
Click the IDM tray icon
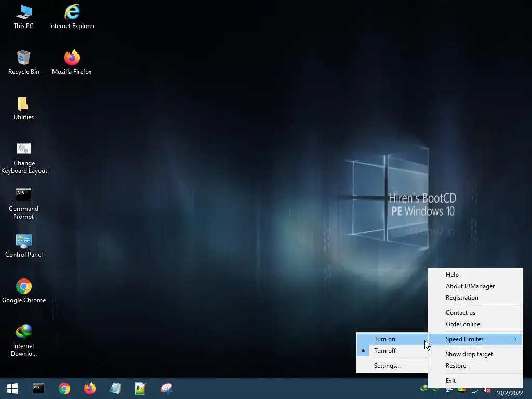pyautogui.click(x=424, y=389)
